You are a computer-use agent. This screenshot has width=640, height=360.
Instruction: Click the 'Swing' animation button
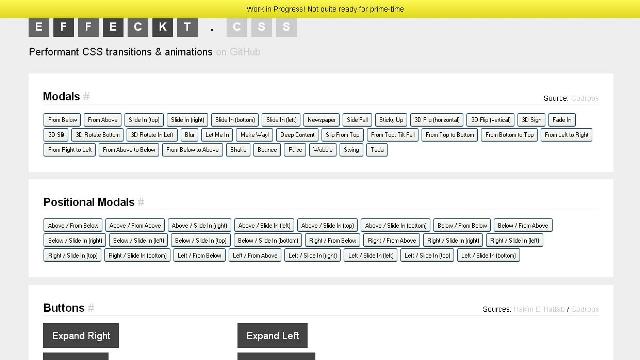pyautogui.click(x=351, y=150)
